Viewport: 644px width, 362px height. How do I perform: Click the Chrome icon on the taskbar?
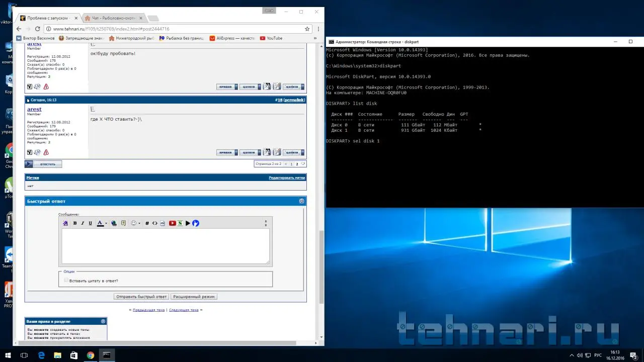point(91,355)
